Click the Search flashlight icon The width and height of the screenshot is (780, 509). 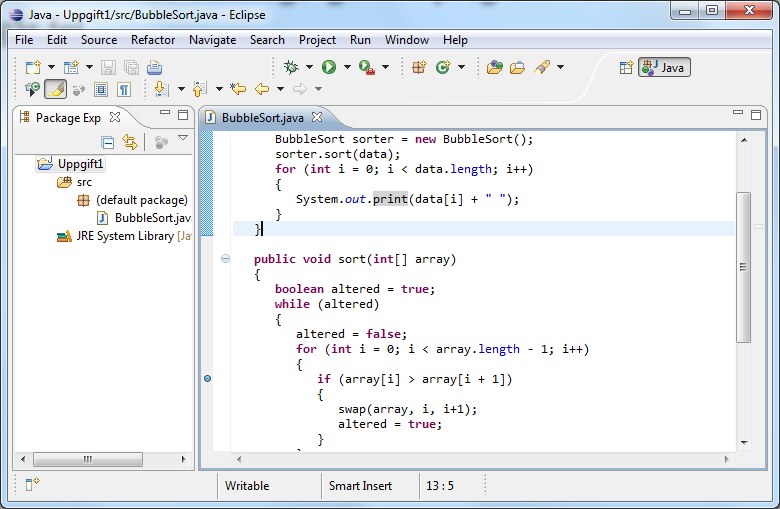pyautogui.click(x=542, y=67)
